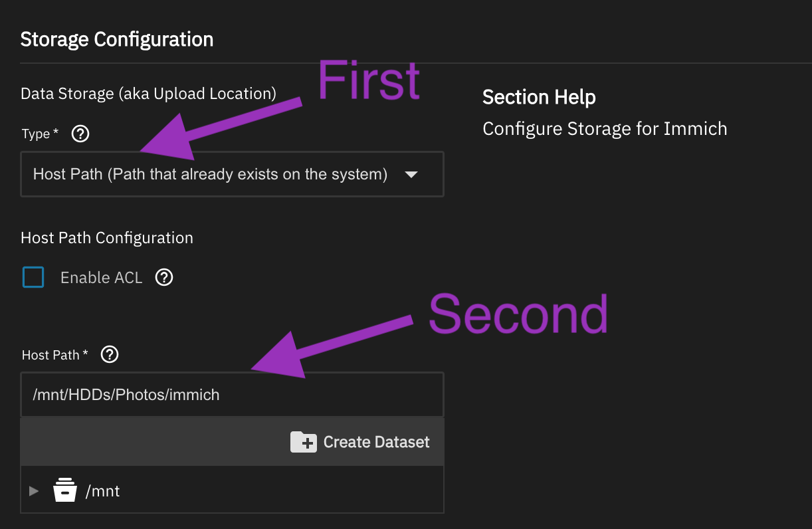Screen dimensions: 812x529
Task: Click the Configure Storage for Immich text
Action: click(605, 128)
